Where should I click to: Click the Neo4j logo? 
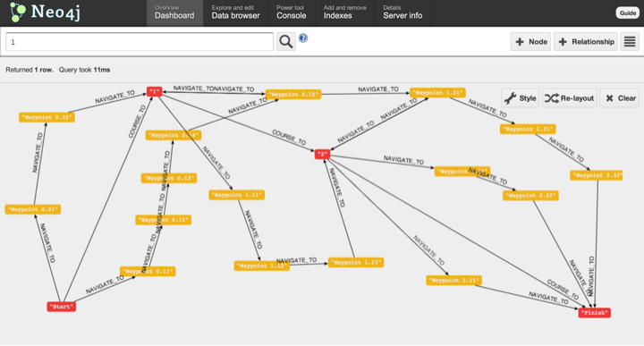[x=46, y=12]
